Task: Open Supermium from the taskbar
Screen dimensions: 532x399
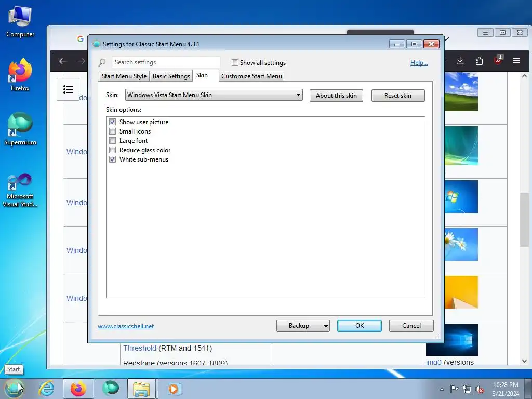Action: (x=111, y=389)
